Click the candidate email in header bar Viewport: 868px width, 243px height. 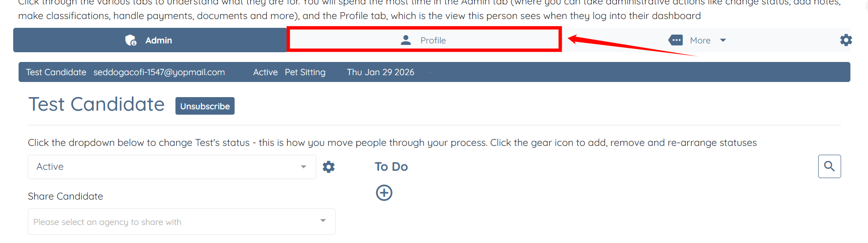pos(159,72)
